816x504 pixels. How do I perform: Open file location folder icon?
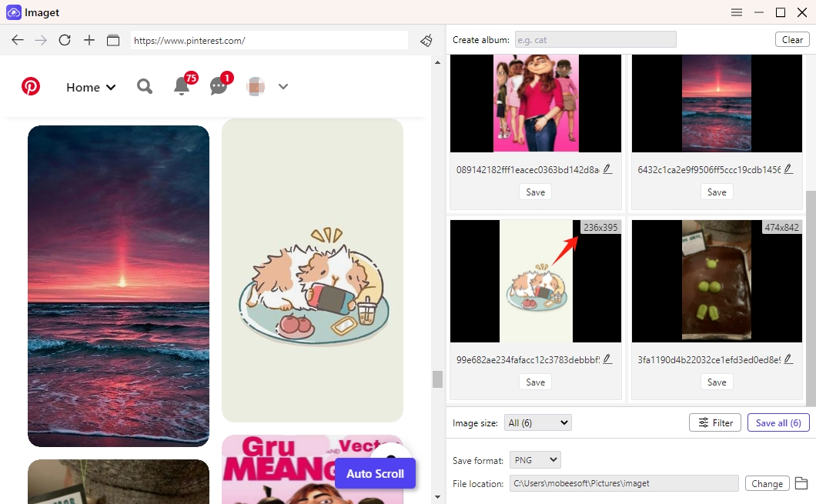801,483
